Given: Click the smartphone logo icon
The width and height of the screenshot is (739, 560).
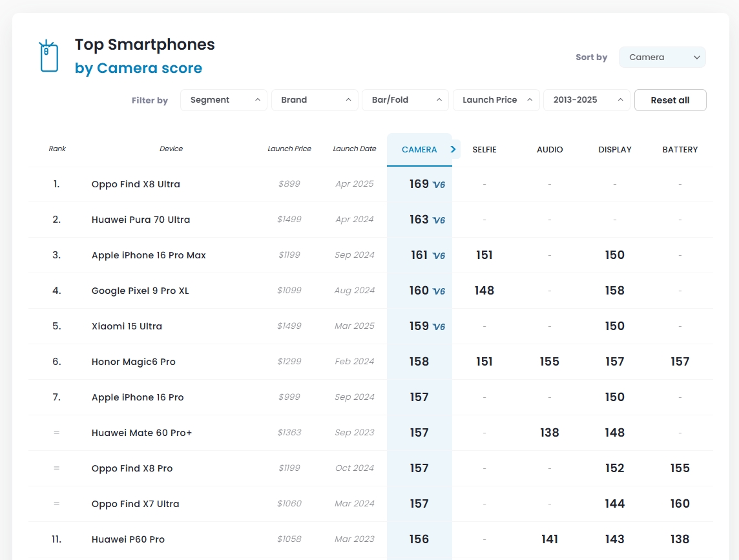Looking at the screenshot, I should pos(49,56).
